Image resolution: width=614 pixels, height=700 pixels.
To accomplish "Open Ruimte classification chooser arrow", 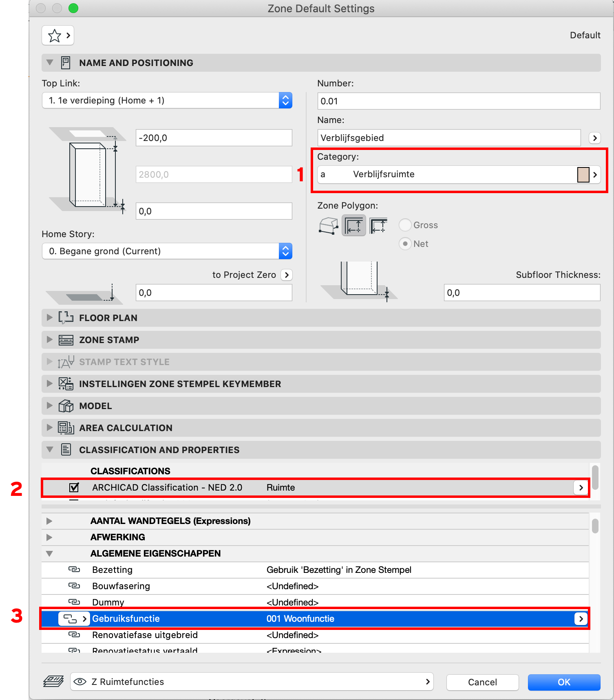I will click(581, 487).
